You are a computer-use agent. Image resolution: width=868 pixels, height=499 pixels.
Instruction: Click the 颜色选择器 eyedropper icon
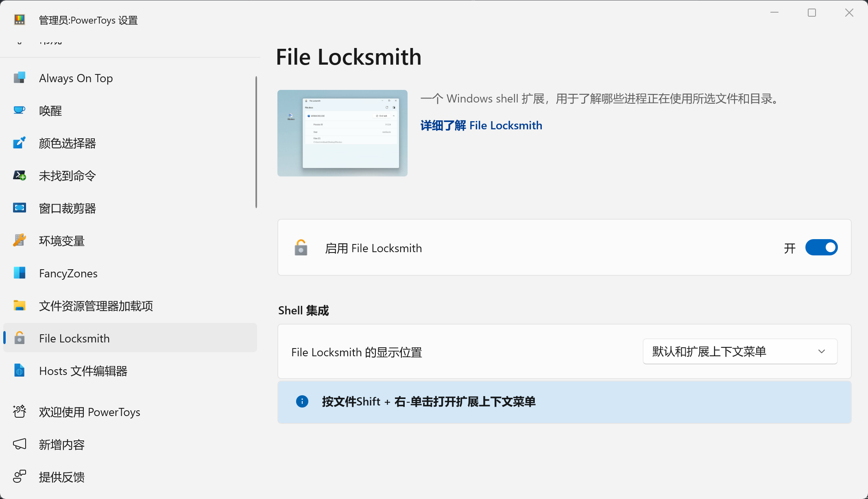pyautogui.click(x=19, y=143)
